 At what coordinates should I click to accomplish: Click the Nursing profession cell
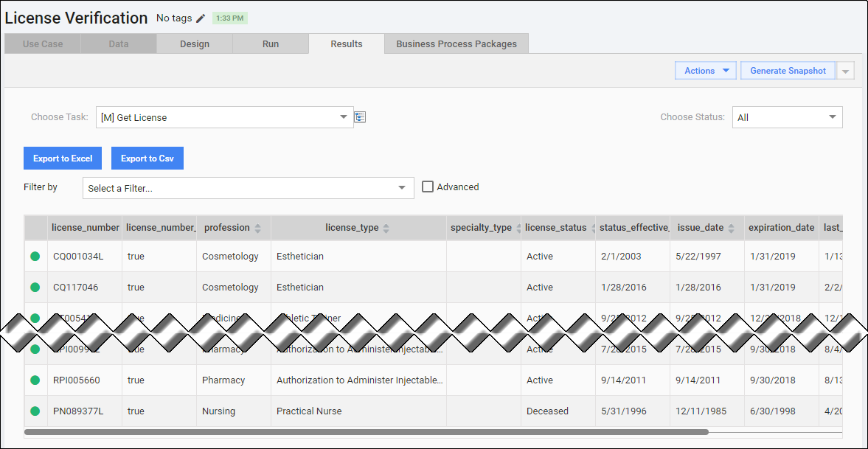tap(234, 411)
